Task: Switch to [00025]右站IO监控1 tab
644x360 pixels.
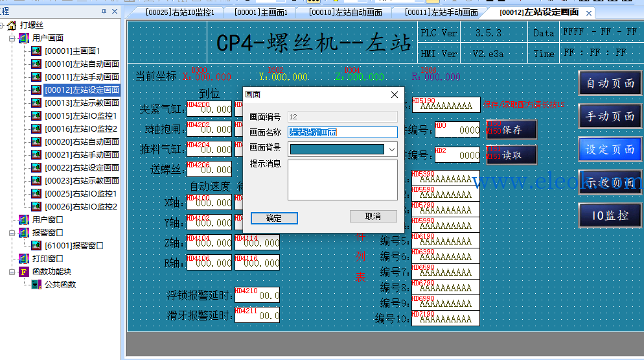Action: (180, 13)
